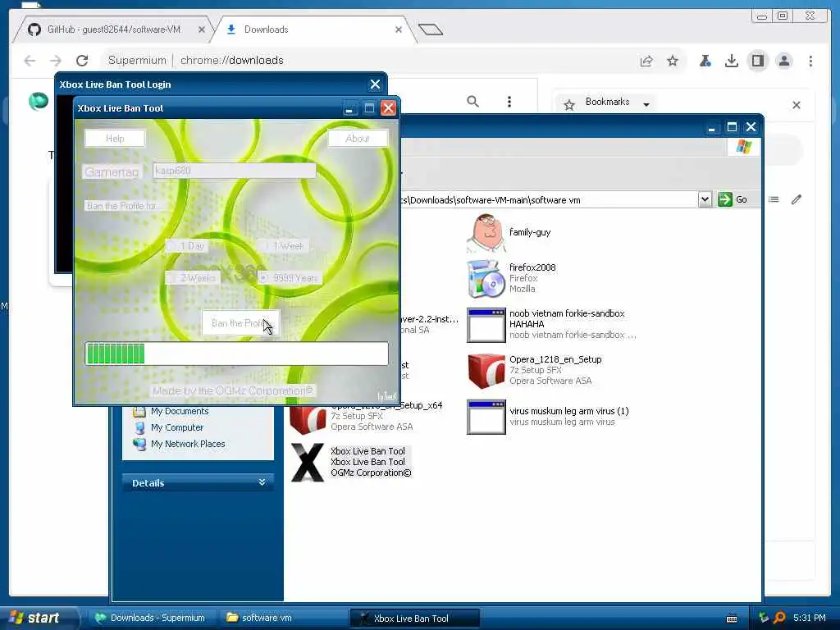The height and width of the screenshot is (630, 840).
Task: Select virus muskum leg arm virus icon
Action: click(x=486, y=417)
